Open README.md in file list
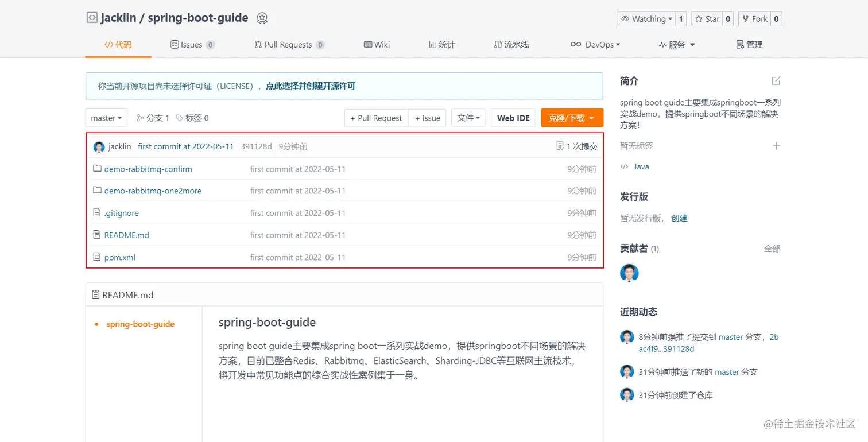Screen dimensions: 868x442 coord(127,235)
